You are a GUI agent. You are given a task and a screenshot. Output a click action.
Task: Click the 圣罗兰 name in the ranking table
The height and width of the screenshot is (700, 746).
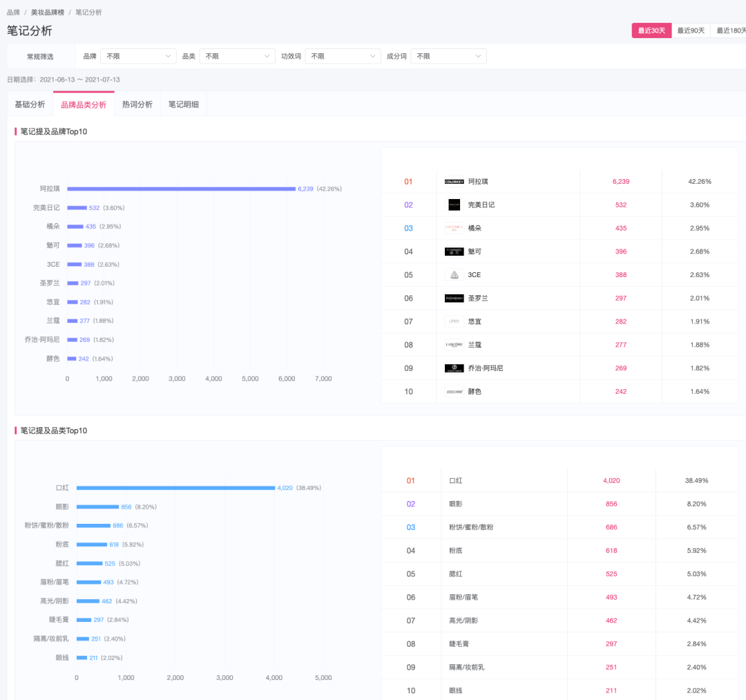click(478, 299)
